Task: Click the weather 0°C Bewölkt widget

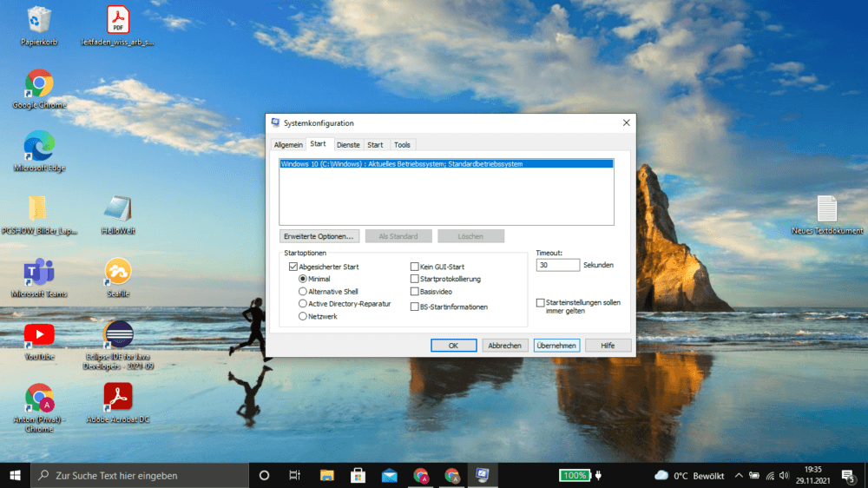Action: coord(689,475)
